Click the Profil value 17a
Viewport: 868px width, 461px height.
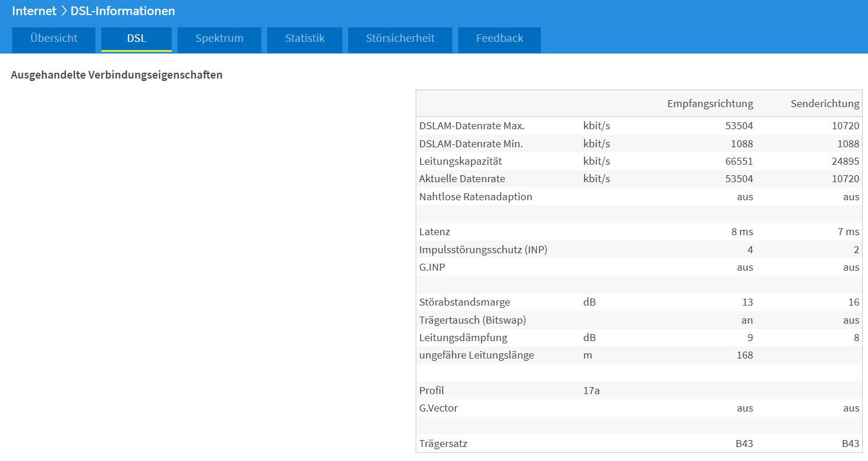click(591, 390)
